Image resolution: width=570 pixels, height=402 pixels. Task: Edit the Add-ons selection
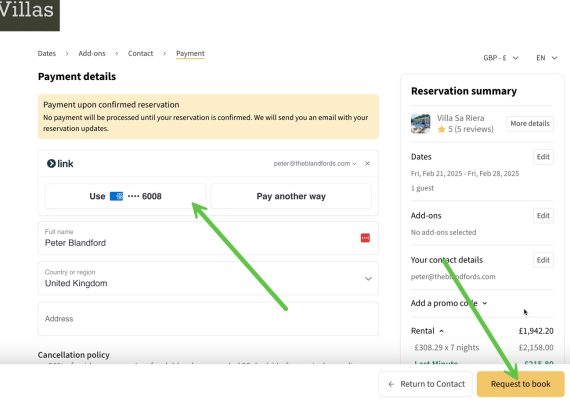click(x=543, y=216)
